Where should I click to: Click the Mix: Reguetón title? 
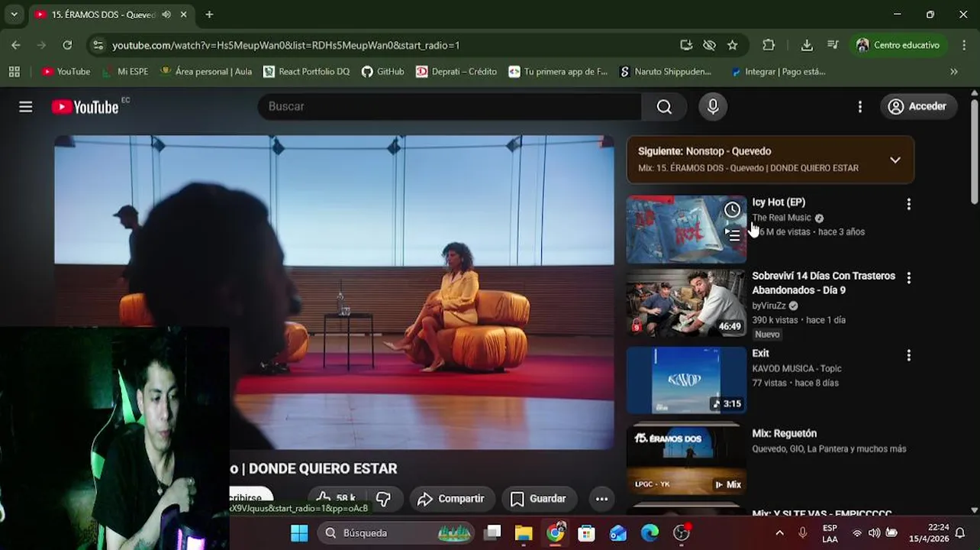click(784, 433)
